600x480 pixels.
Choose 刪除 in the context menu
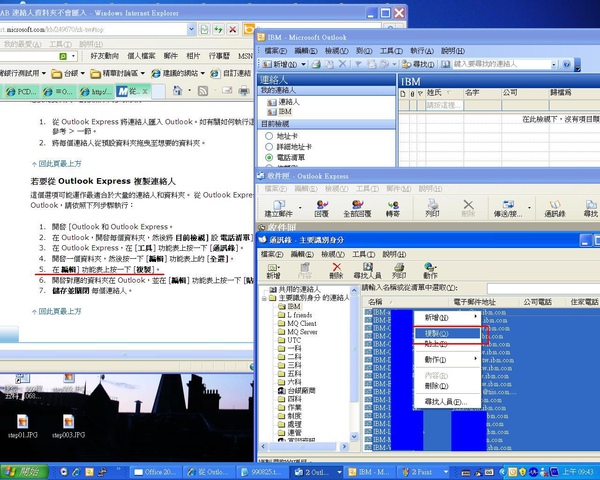tap(447, 386)
